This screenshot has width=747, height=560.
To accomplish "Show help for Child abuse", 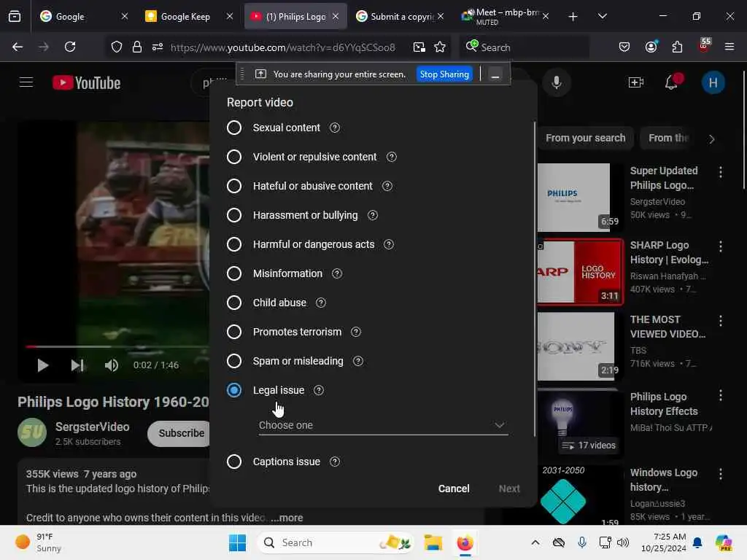I will tap(321, 303).
